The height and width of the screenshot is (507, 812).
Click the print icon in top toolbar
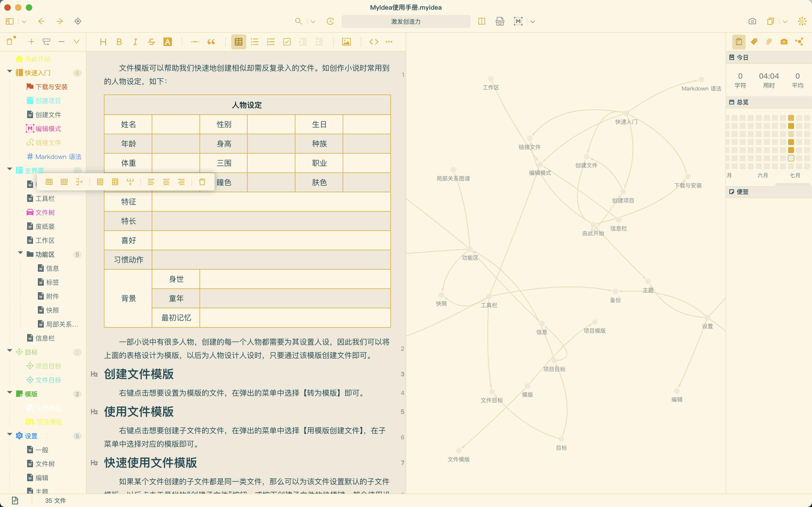[499, 21]
